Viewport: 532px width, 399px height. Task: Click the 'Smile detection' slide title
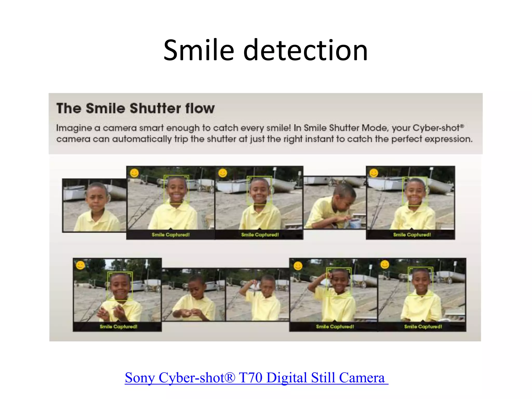[x=265, y=50]
